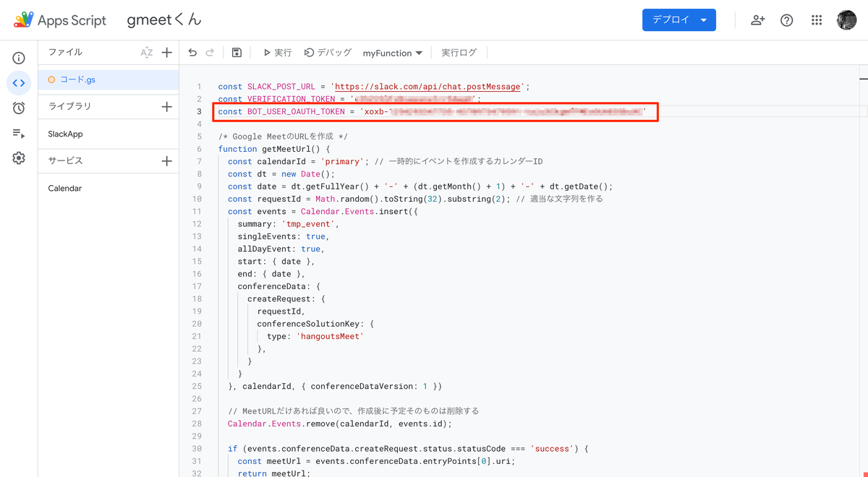Screen dimensions: 868x477
Task: Click the VERIFICATION_TOKEN code line
Action: [349, 99]
